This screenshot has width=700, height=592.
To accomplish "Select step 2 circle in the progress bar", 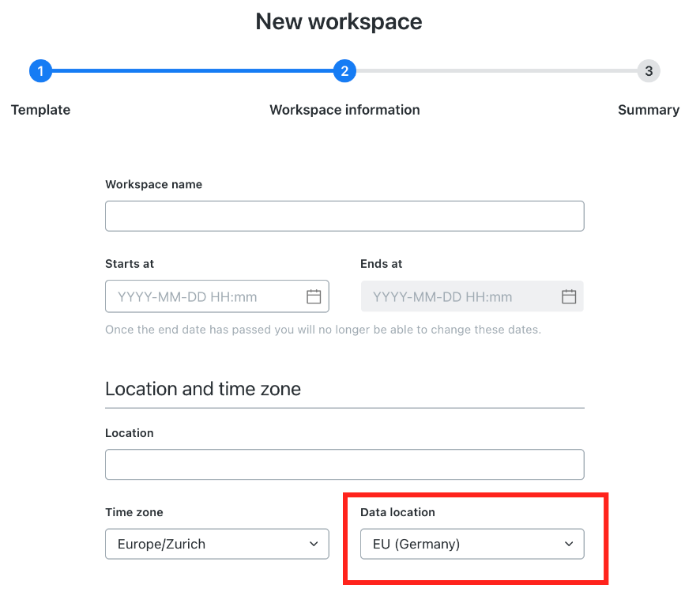I will coord(344,71).
